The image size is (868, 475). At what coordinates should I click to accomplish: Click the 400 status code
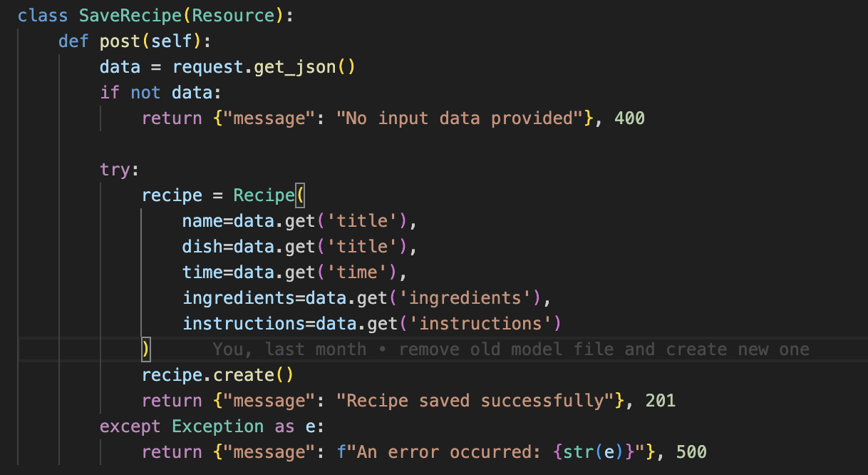point(629,118)
